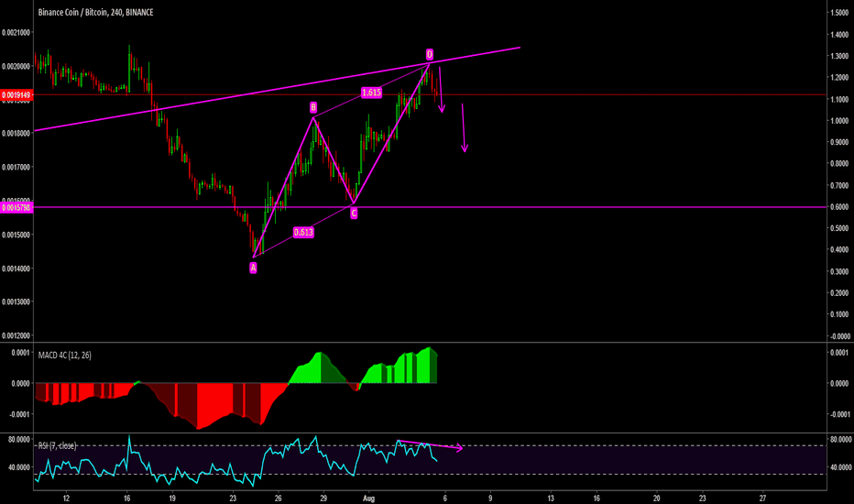Select pattern point label A
The image size is (854, 504).
(253, 268)
